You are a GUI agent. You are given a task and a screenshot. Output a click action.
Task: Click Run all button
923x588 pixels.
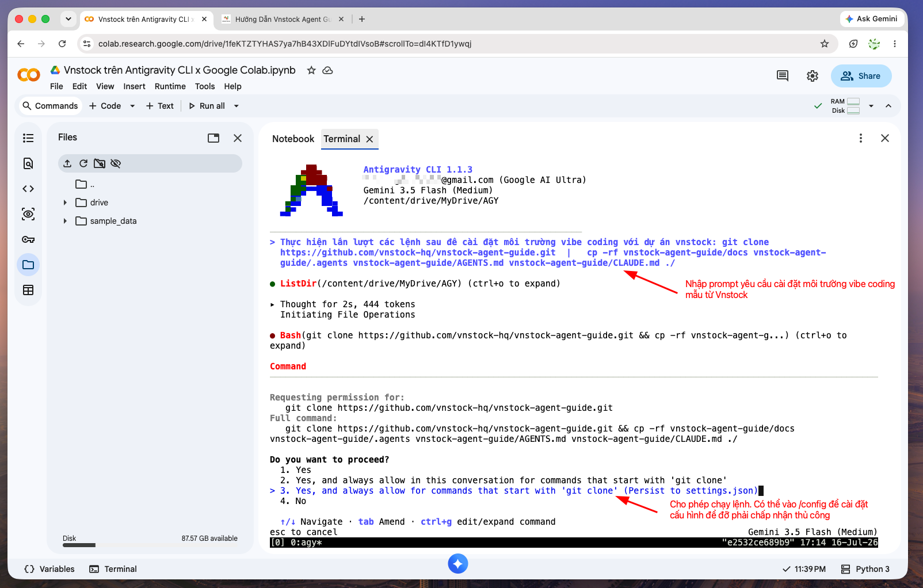point(207,106)
